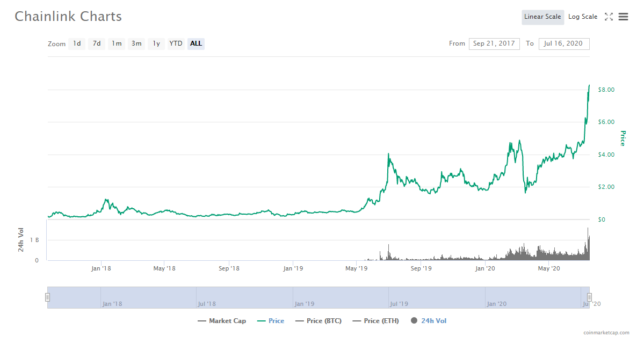Click the 1 B volume axis label
The height and width of the screenshot is (344, 644).
[34, 240]
